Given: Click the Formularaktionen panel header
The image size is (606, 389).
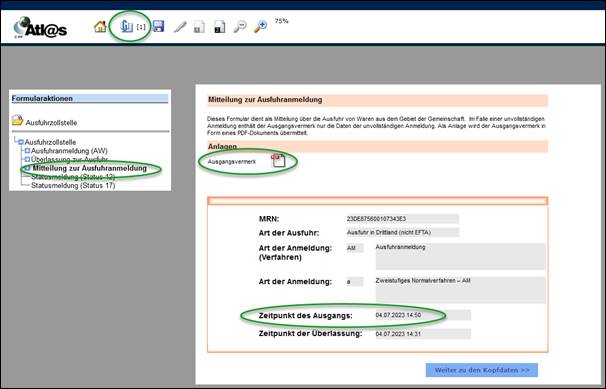Looking at the screenshot, I should click(x=90, y=99).
